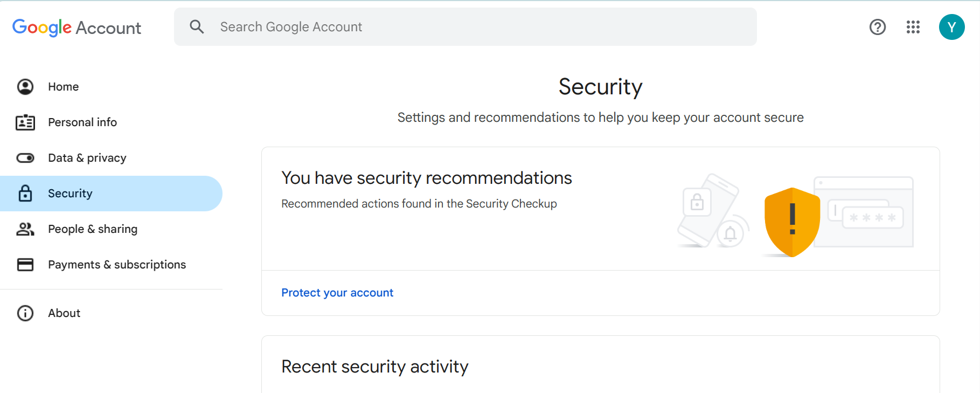Screen dimensions: 980x393
Task: Open the account profile avatar Y
Action: (952, 27)
